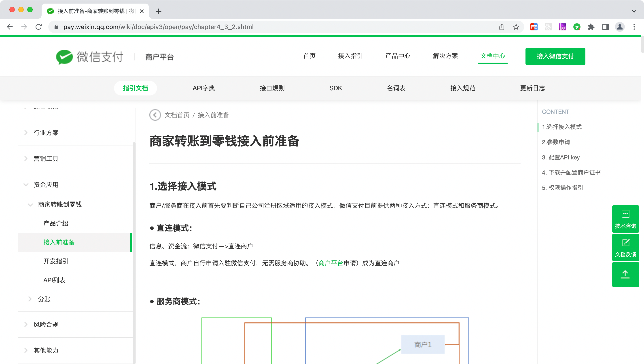Click the green 接入微信支付 button
Screen dimensions: 644x364
pyautogui.click(x=555, y=56)
